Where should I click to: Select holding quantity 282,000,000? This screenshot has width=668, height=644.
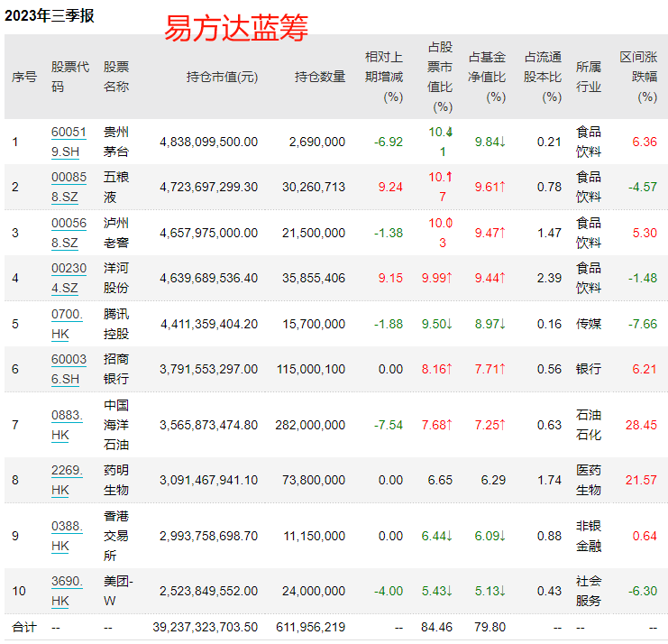point(310,426)
